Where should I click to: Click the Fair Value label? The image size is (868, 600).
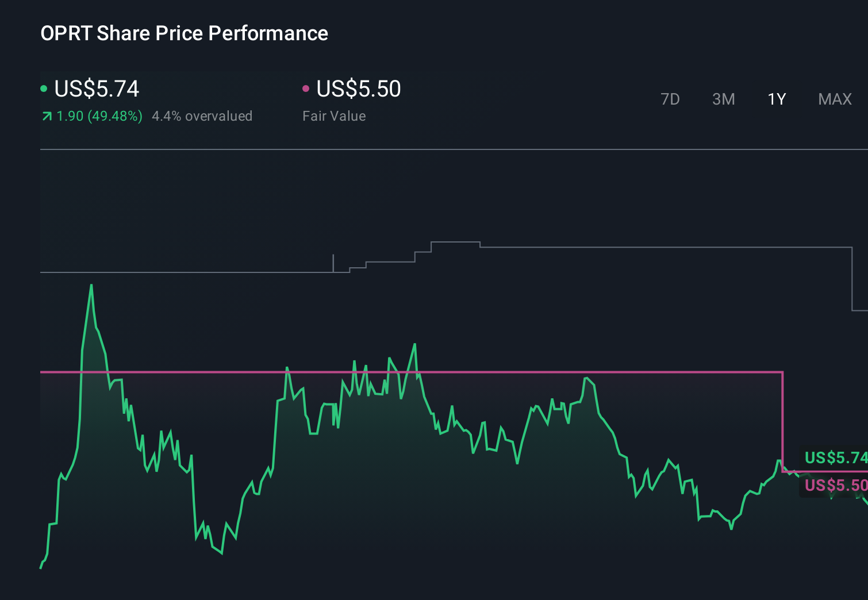click(x=334, y=116)
